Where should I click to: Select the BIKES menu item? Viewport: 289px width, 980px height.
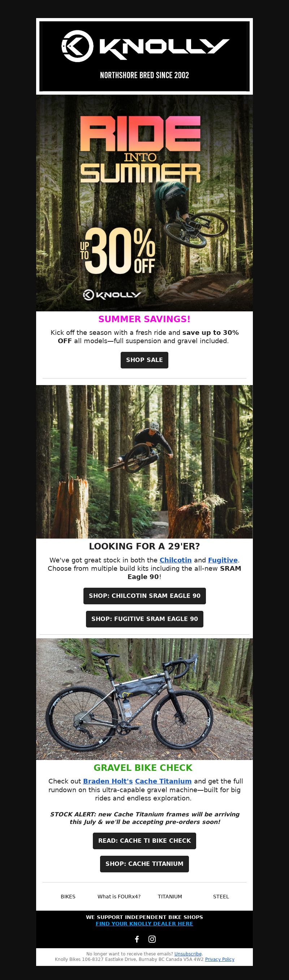[68, 897]
